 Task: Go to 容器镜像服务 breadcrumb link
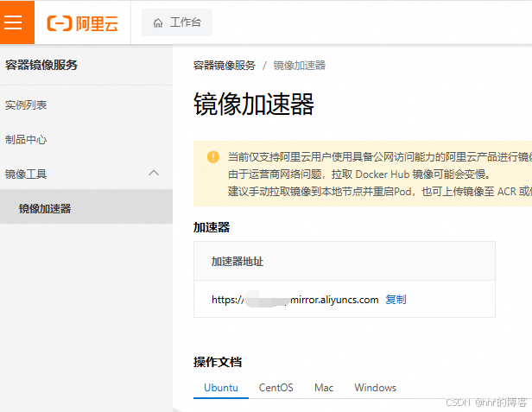(x=225, y=65)
